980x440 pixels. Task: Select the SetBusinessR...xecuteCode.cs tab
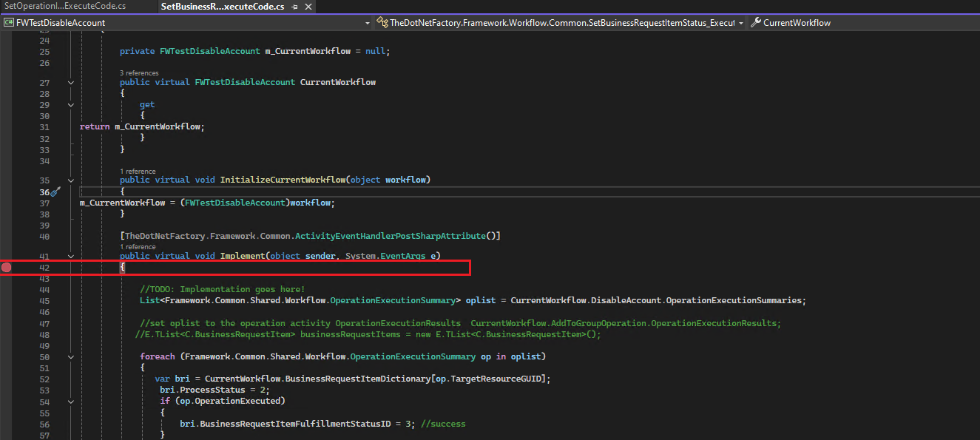click(222, 6)
